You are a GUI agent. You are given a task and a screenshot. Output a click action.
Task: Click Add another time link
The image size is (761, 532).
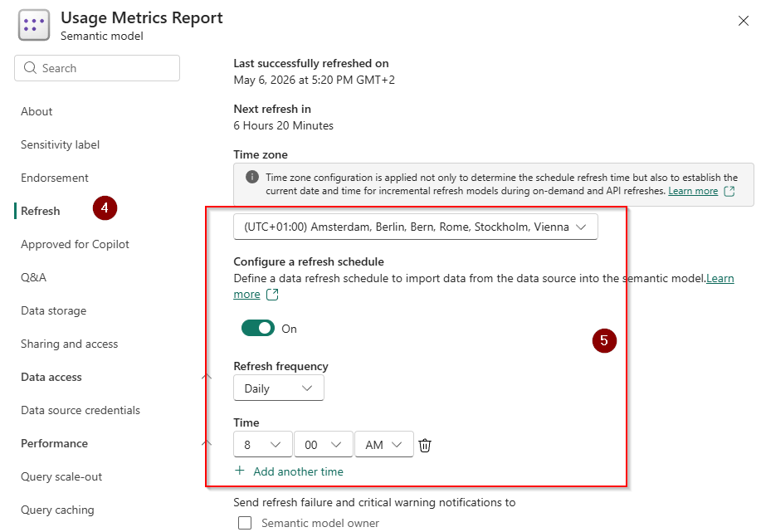click(298, 471)
